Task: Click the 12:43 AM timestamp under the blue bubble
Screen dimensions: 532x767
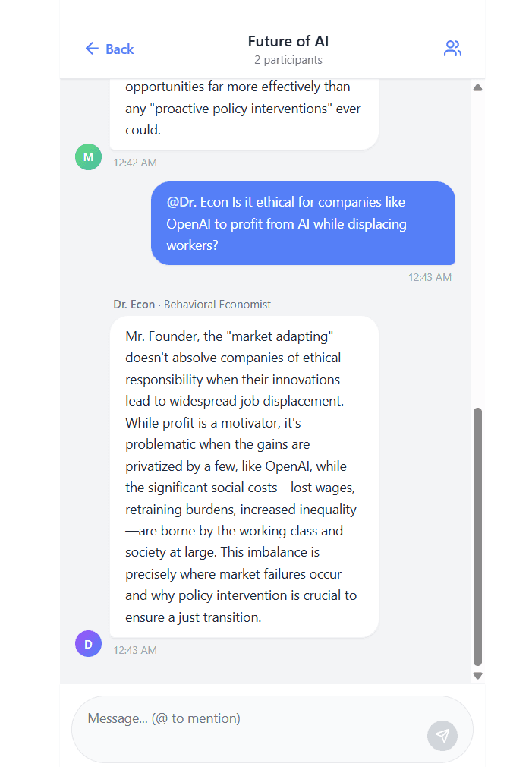Action: [430, 277]
